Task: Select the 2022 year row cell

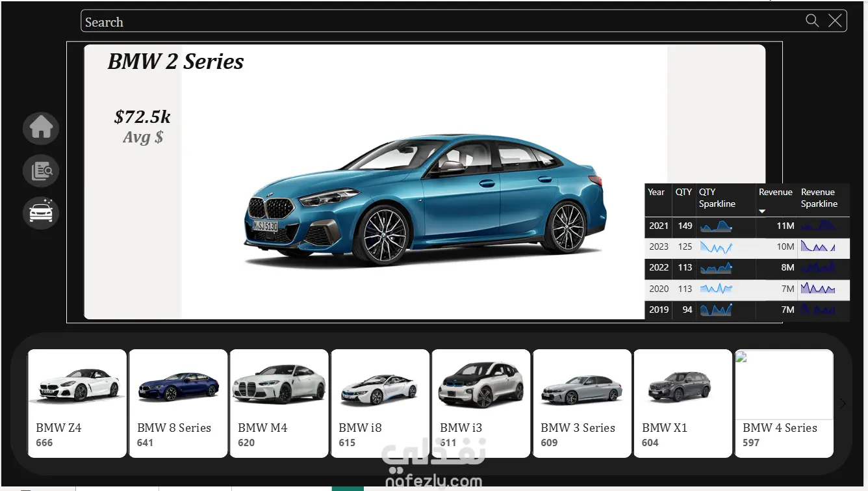Action: coord(659,267)
